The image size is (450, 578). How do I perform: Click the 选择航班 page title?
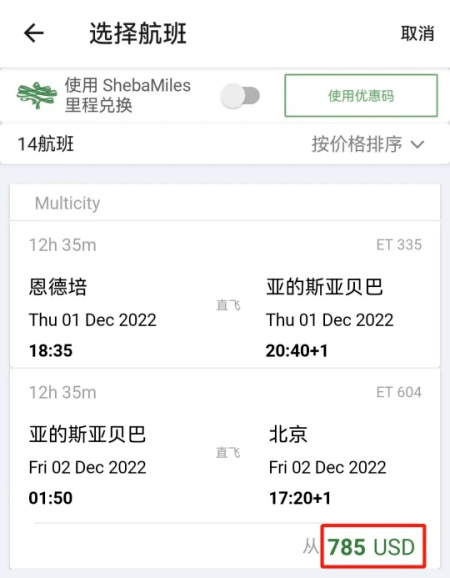(138, 34)
